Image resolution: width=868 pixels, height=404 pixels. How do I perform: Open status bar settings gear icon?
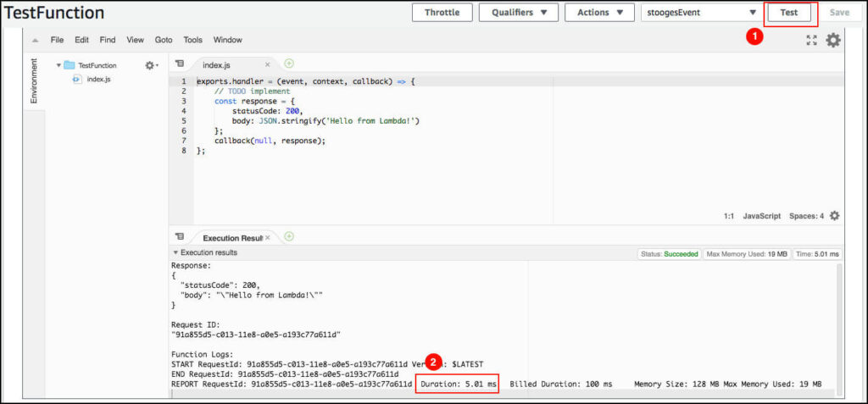click(834, 216)
